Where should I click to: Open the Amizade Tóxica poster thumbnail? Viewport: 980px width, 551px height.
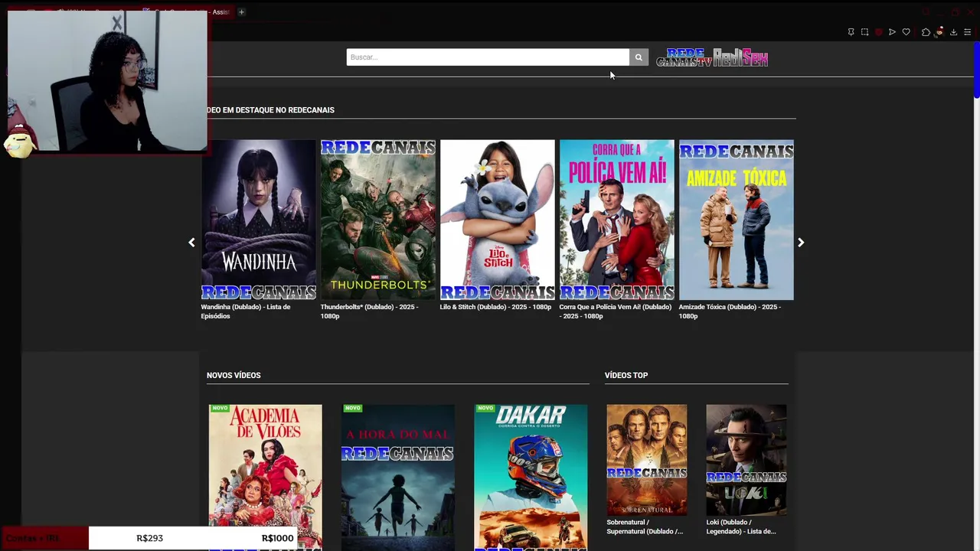coord(737,220)
